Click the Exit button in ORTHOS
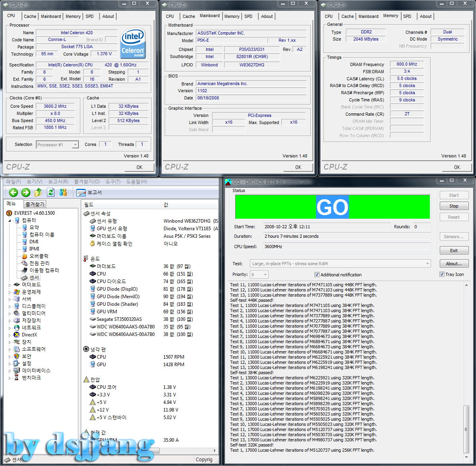This screenshot has height=466, width=476. (454, 250)
